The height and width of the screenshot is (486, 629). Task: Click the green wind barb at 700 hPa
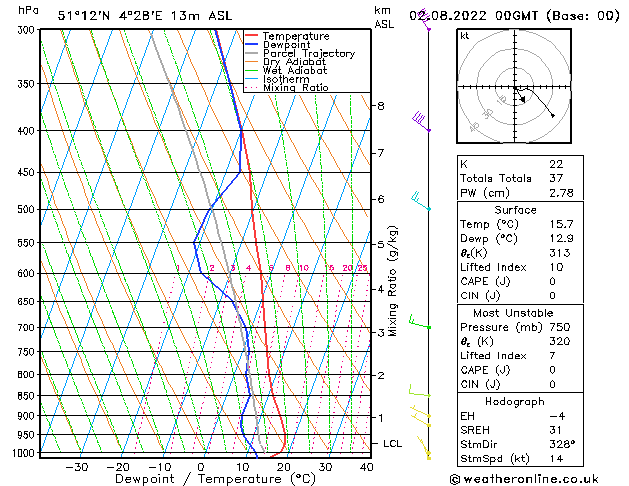(x=420, y=322)
